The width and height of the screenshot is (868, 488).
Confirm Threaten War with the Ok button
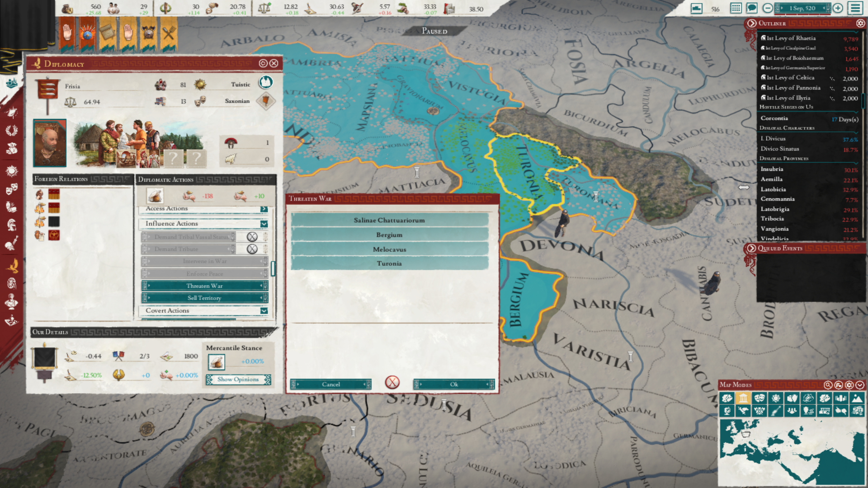click(x=454, y=384)
